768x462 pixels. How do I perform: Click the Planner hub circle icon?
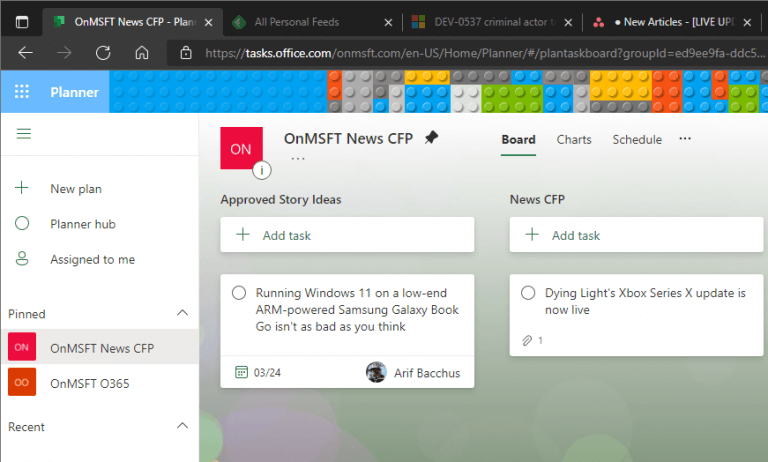pos(22,223)
